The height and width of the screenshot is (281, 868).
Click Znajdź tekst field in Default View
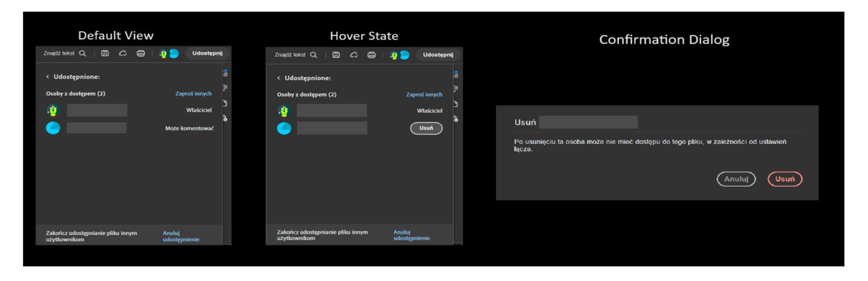coord(59,53)
